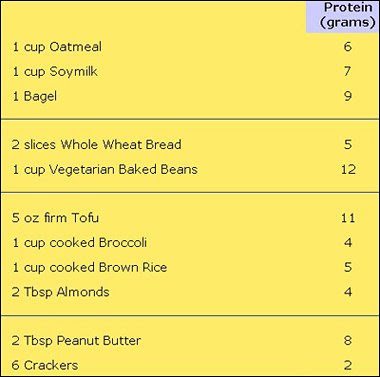Click protein value 2 for Crackers
Image resolution: width=380 pixels, height=377 pixels.
click(x=348, y=365)
